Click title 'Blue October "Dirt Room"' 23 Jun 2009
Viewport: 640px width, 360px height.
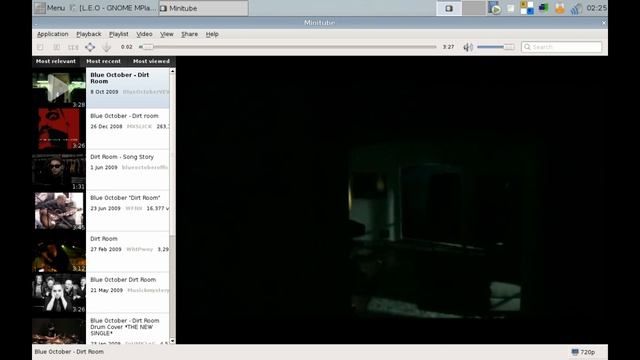point(125,198)
